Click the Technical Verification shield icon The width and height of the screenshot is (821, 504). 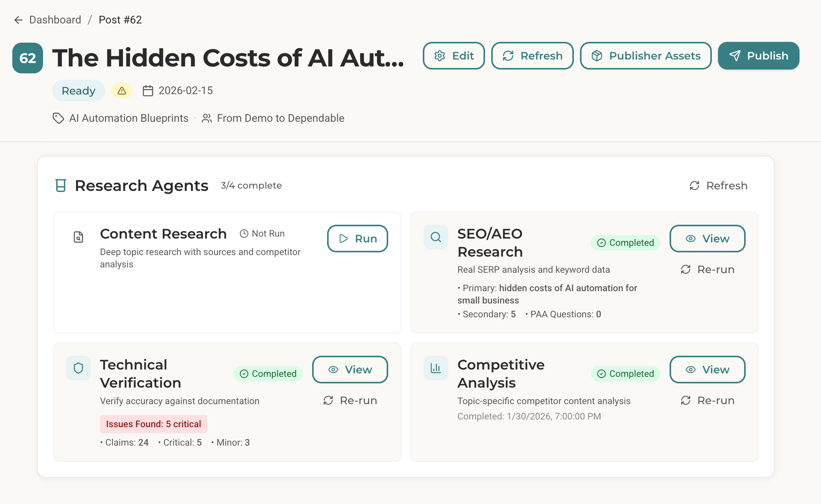[78, 368]
